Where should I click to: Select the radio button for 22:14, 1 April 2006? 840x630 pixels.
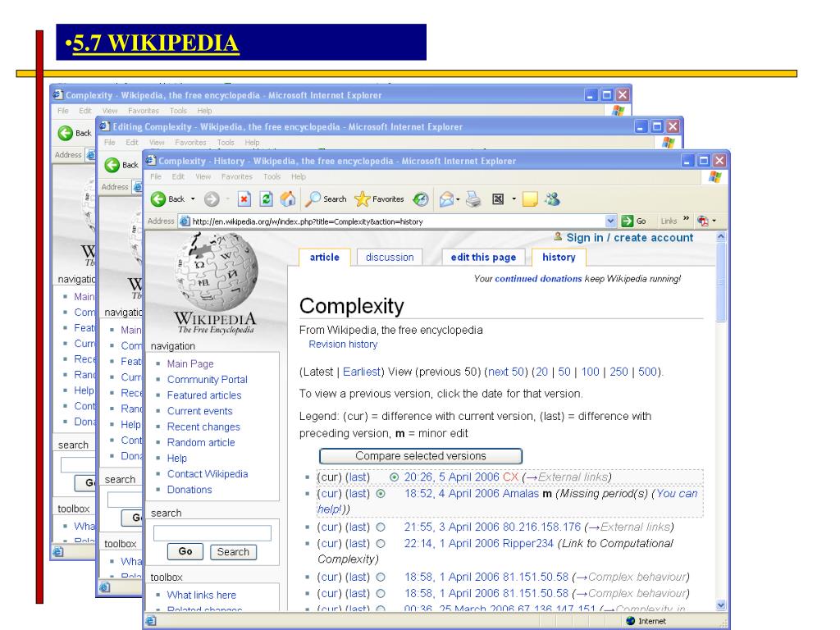coord(381,543)
